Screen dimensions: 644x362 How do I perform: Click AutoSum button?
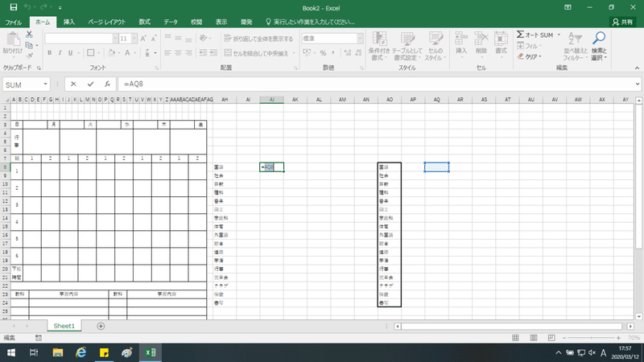535,35
